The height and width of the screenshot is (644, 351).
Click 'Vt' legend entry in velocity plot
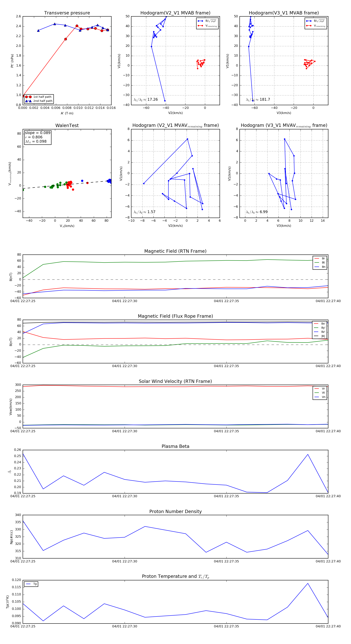320,393
